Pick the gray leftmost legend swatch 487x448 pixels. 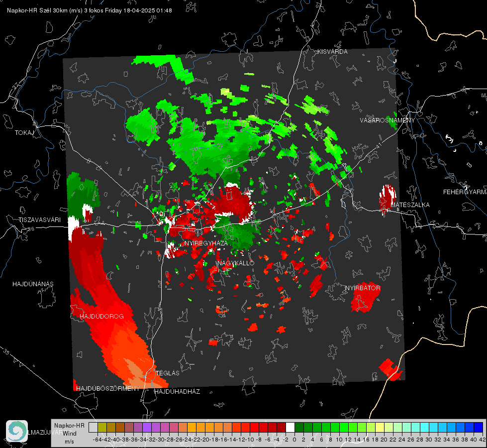pos(93,427)
